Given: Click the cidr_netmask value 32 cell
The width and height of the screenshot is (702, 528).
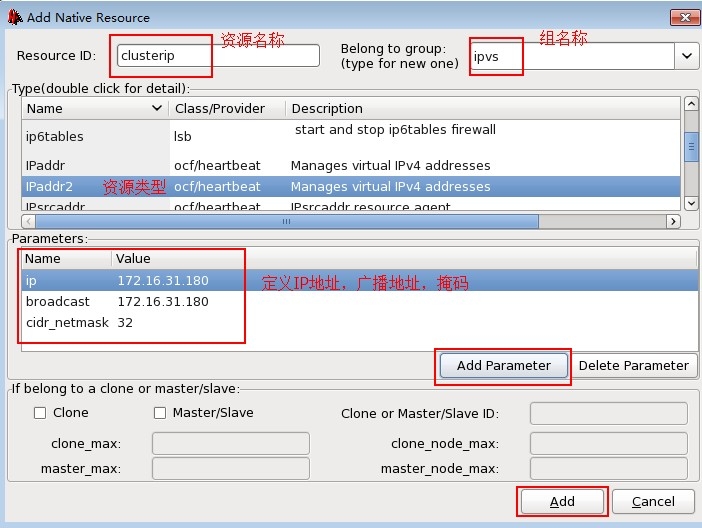Looking at the screenshot, I should (125, 322).
